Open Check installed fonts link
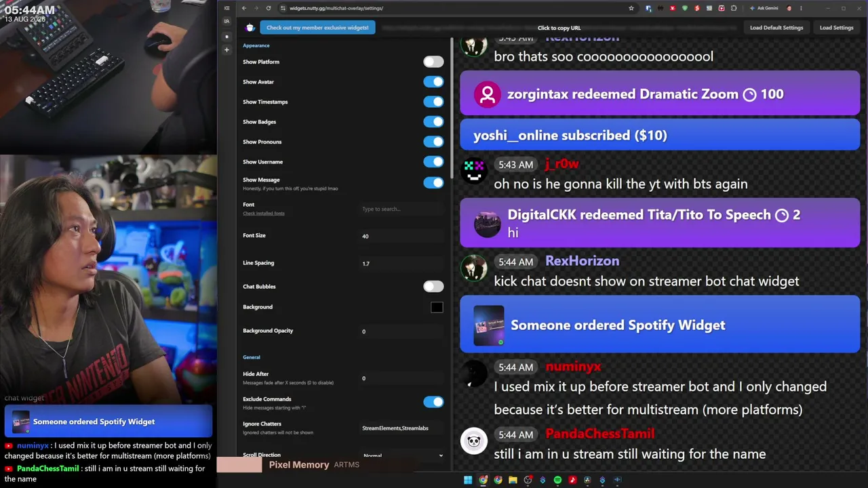 (x=264, y=213)
